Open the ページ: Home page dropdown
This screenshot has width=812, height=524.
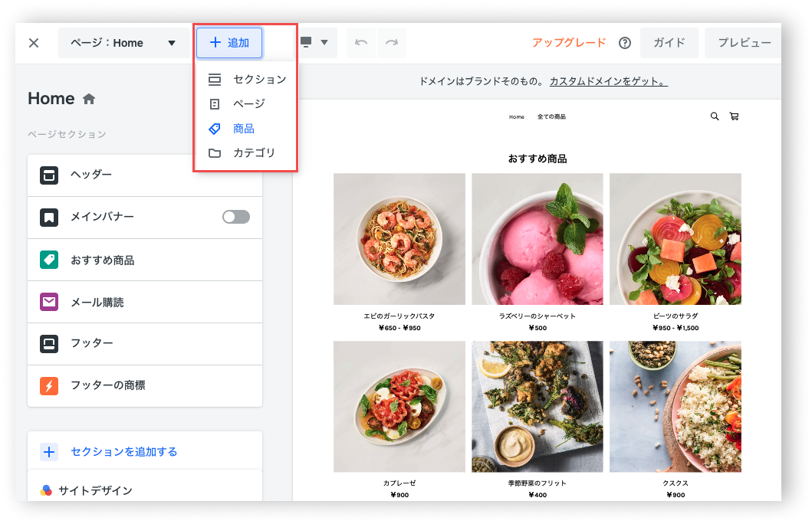pos(123,43)
